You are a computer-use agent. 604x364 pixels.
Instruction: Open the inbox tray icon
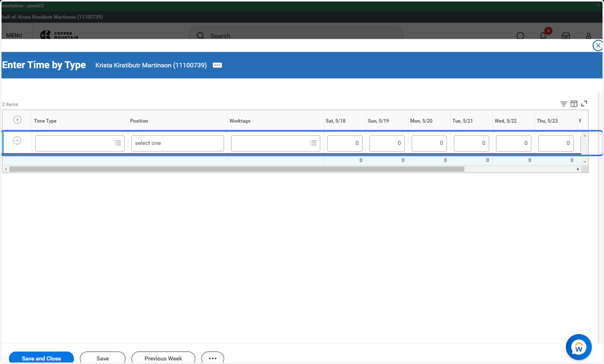click(x=566, y=36)
